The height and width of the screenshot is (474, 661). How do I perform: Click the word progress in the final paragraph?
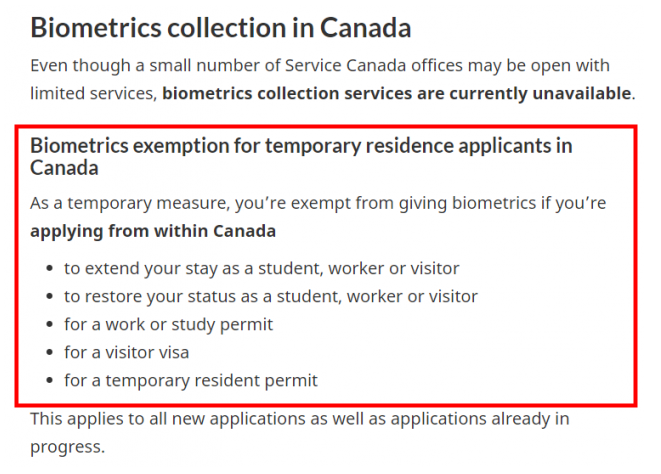point(66,447)
